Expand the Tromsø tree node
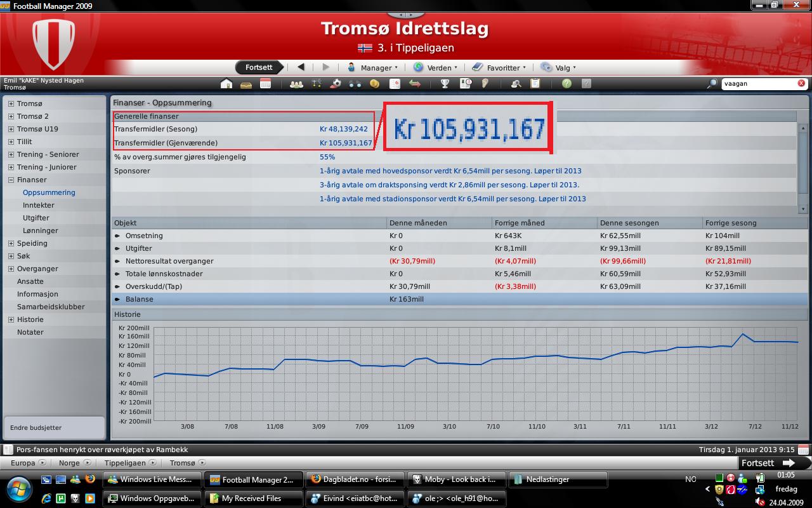812x508 pixels. [11, 104]
